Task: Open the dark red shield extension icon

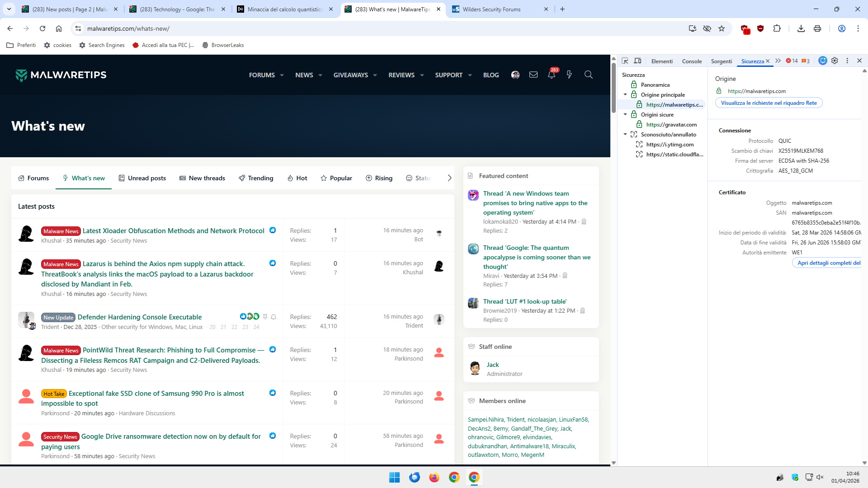Action: coord(760,28)
